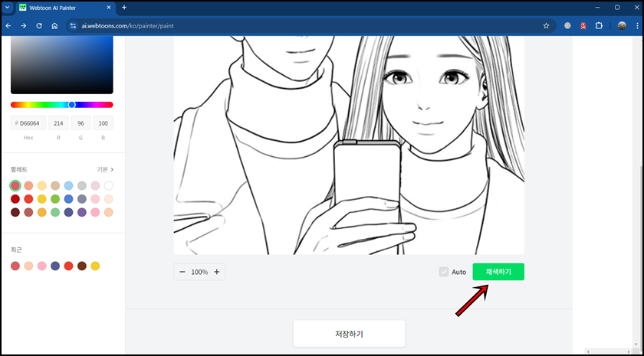Select the dark maroon palette swatch

15,213
